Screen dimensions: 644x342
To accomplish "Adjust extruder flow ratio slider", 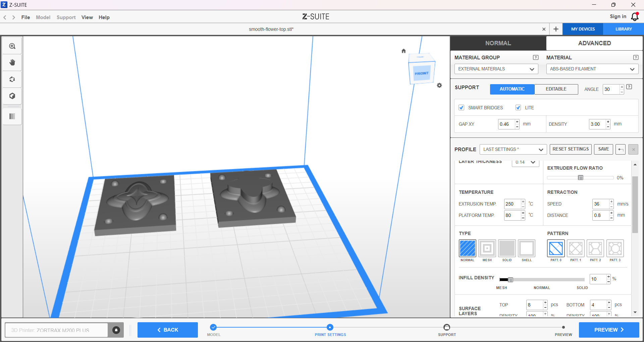I will [580, 178].
